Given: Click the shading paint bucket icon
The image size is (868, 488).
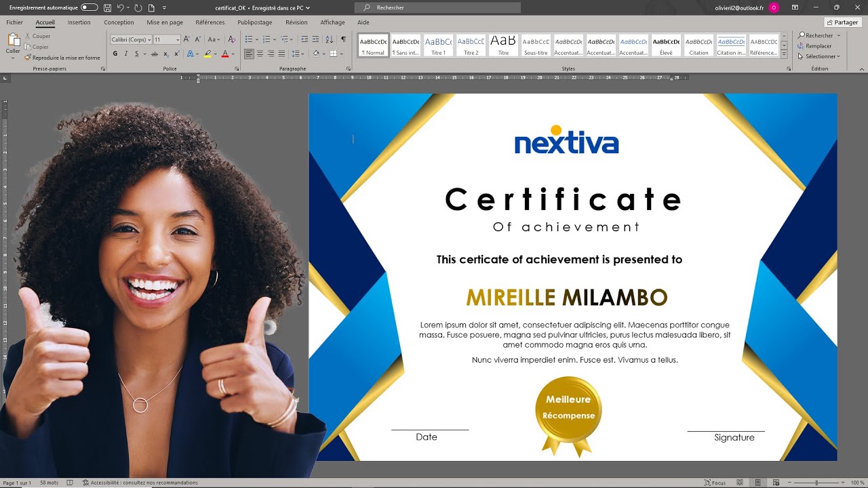Looking at the screenshot, I should coord(315,54).
